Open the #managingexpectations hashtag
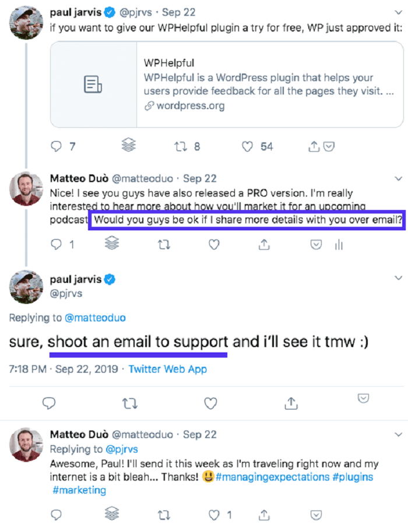 [272, 477]
